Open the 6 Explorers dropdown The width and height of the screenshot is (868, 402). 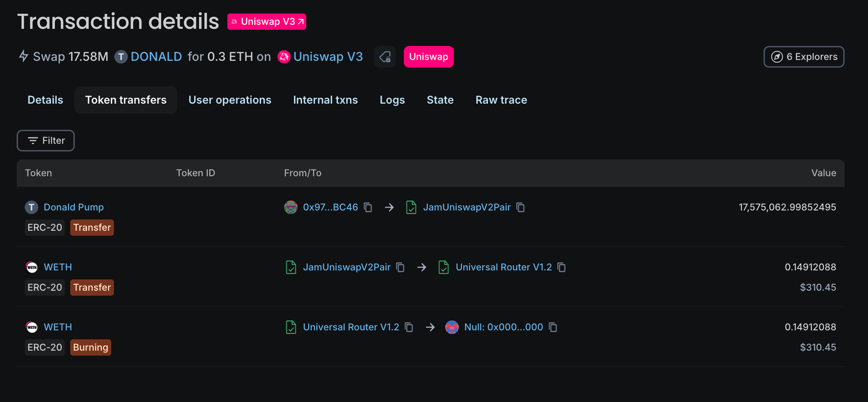tap(804, 57)
